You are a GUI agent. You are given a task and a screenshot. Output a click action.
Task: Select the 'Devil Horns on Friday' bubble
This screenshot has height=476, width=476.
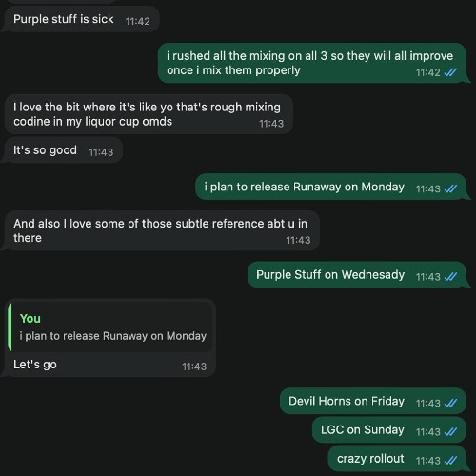coord(373,401)
